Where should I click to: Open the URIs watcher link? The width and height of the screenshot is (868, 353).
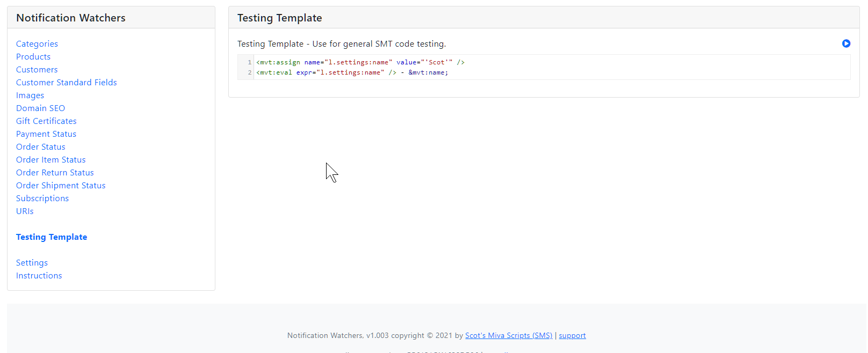tap(25, 211)
